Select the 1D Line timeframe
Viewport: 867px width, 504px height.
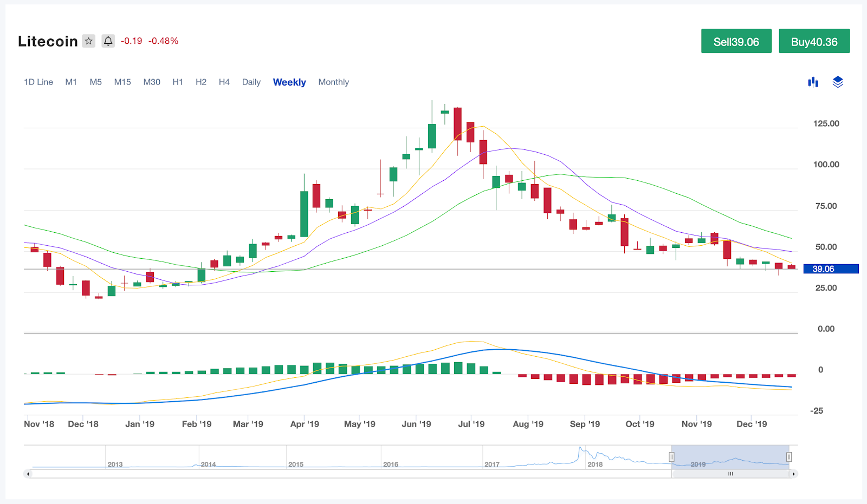point(38,82)
